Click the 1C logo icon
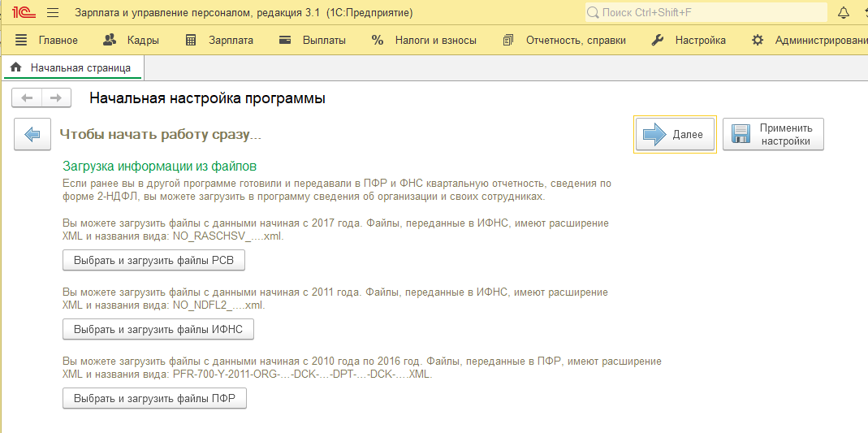The height and width of the screenshot is (433, 868). pyautogui.click(x=22, y=13)
